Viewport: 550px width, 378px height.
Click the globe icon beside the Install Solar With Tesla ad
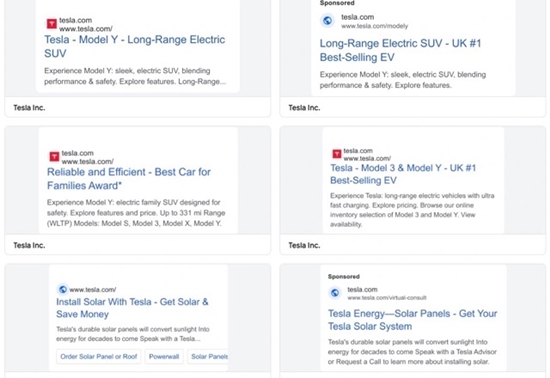point(62,289)
